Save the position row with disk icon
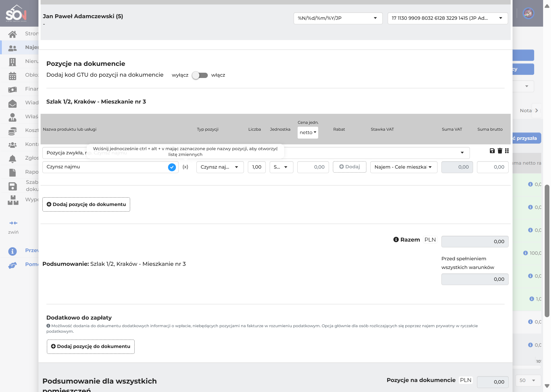This screenshot has width=551, height=392. pyautogui.click(x=492, y=151)
